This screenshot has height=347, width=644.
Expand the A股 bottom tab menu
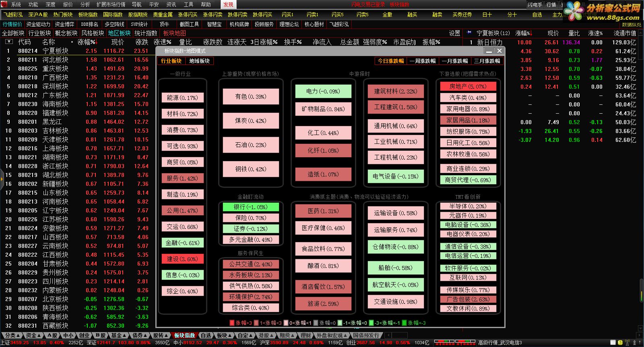[x=52, y=335]
